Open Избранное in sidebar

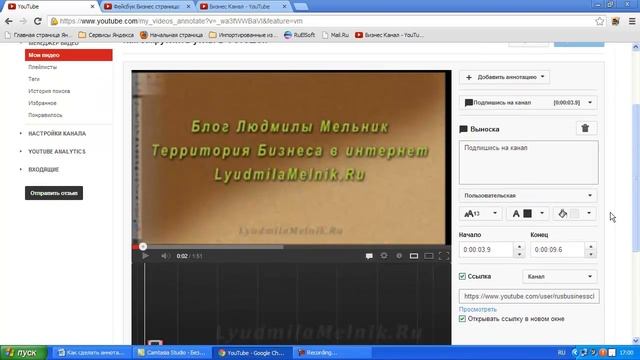tap(42, 103)
